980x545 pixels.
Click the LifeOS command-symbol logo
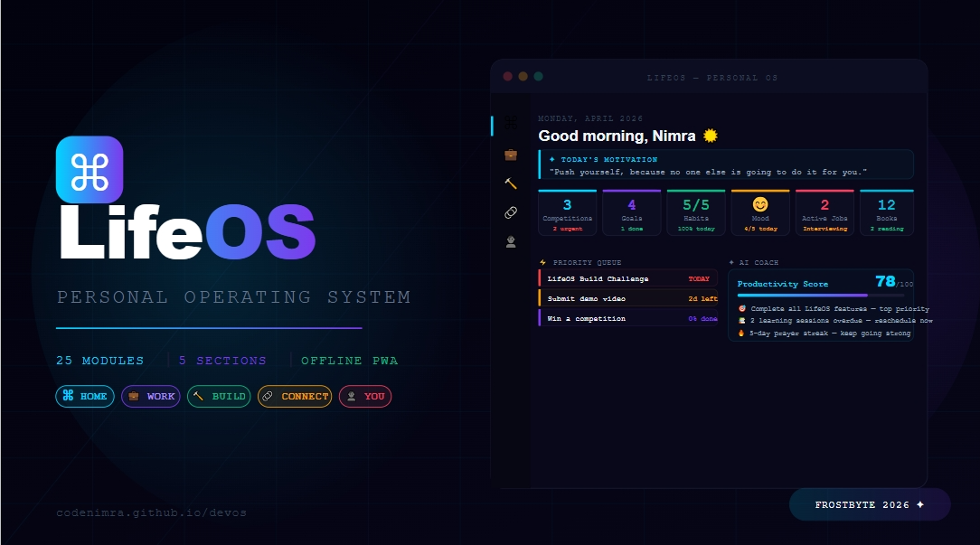90,169
